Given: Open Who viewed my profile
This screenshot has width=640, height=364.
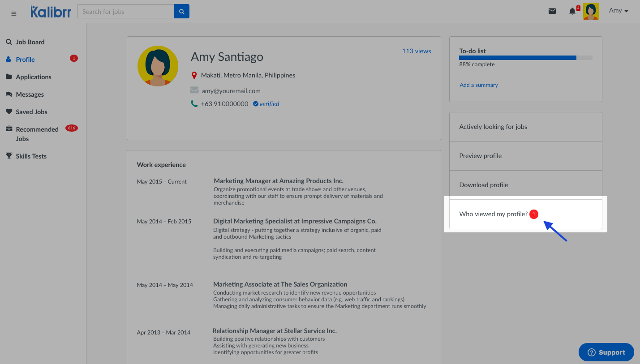Looking at the screenshot, I should (493, 214).
